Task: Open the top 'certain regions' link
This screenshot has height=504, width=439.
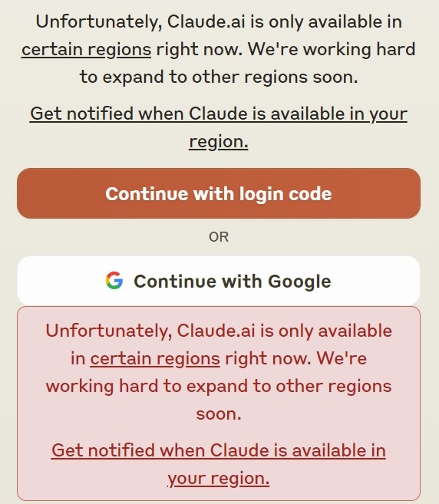Action: tap(86, 50)
